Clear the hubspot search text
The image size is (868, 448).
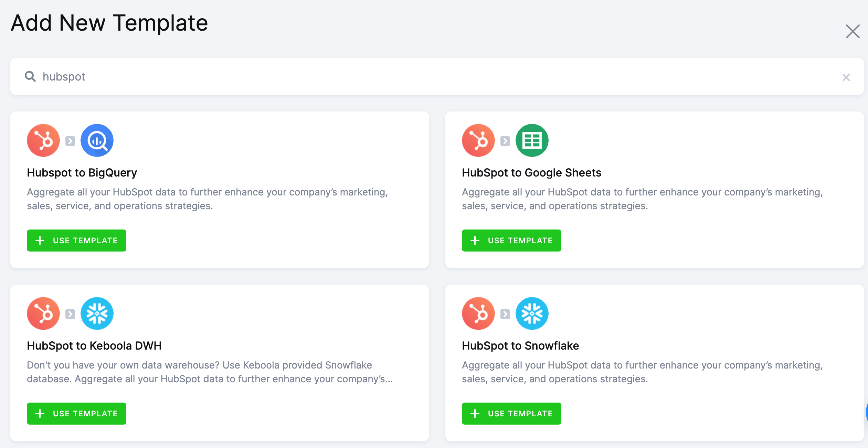[x=846, y=77]
